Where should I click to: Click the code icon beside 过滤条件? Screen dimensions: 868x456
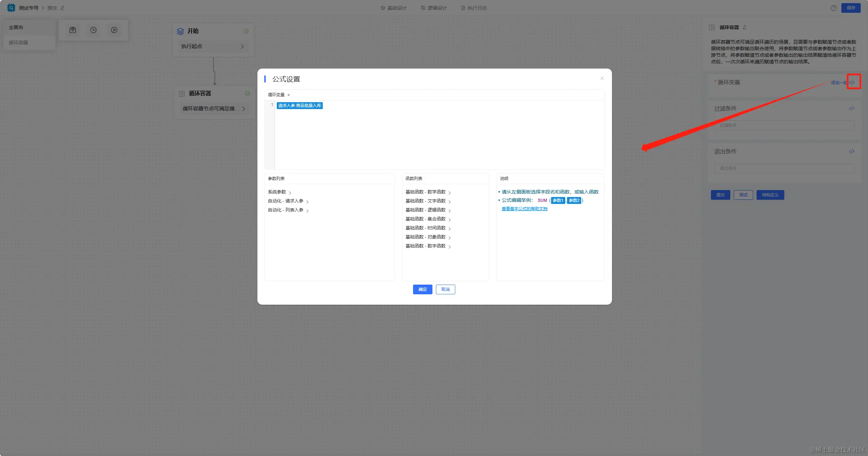click(x=851, y=108)
